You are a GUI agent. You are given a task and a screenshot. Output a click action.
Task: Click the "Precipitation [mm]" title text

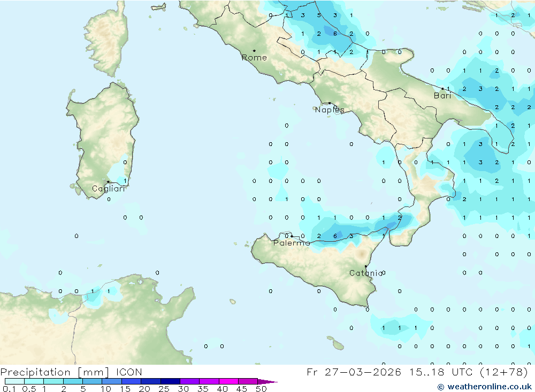pos(55,372)
